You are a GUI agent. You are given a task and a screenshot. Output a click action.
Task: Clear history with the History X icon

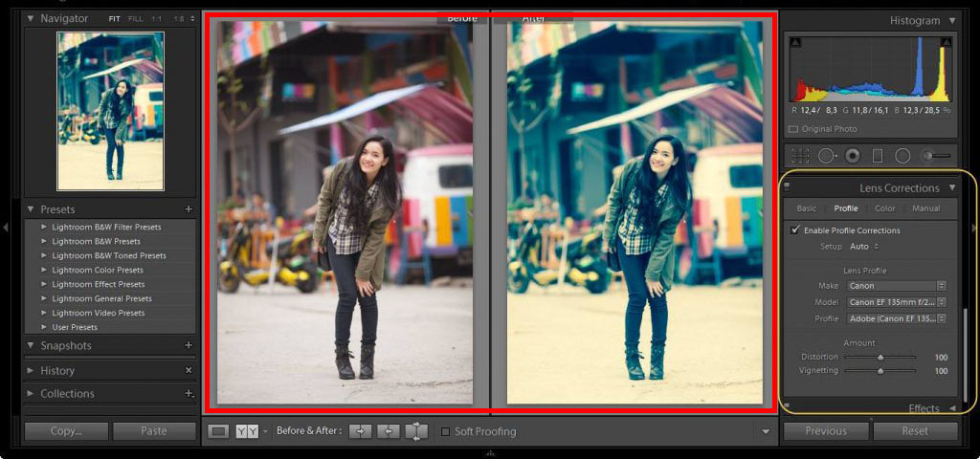(x=189, y=370)
